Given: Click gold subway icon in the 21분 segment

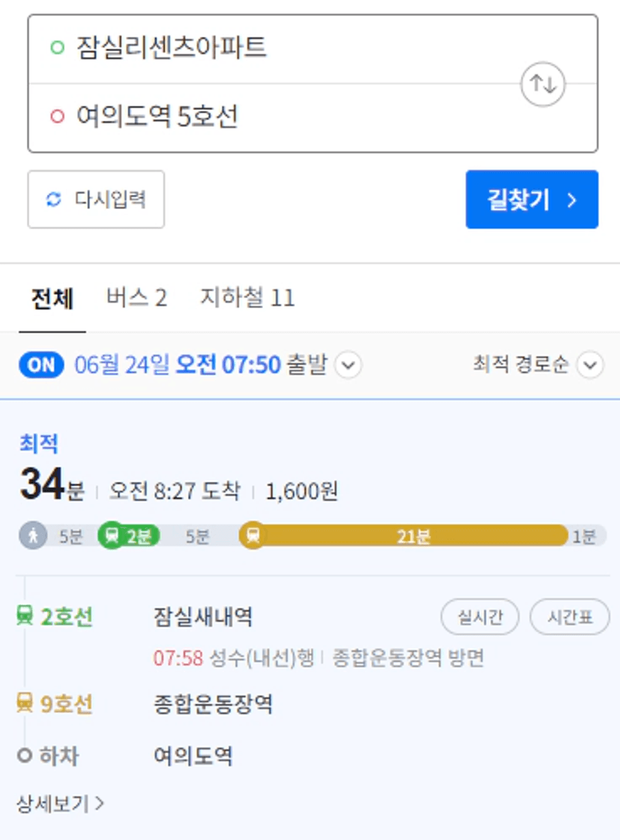Looking at the screenshot, I should [253, 535].
